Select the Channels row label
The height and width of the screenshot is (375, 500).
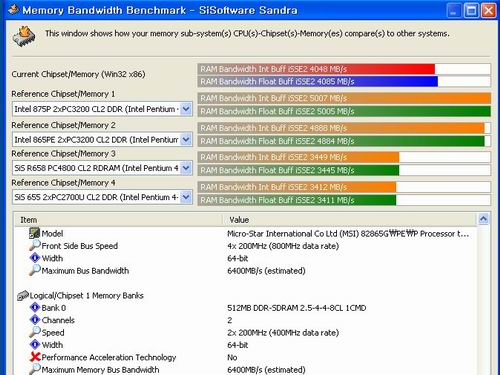coord(58,320)
